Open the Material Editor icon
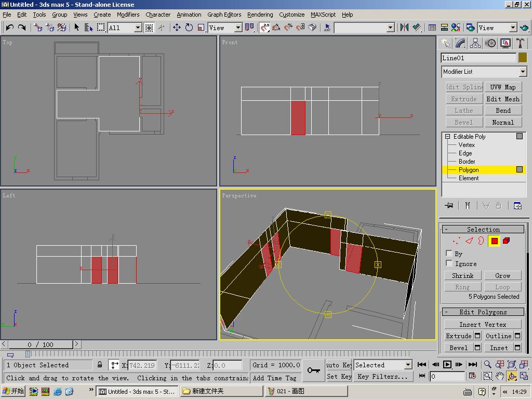The width and height of the screenshot is (532, 399). coord(456,28)
